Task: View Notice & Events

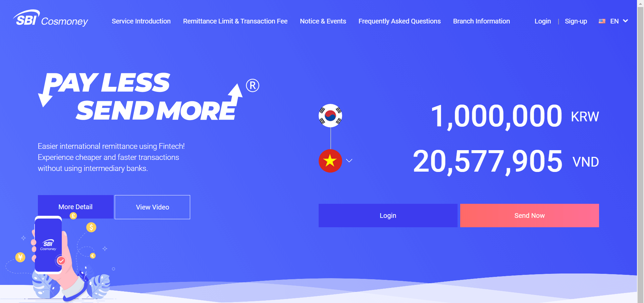Action: pos(323,21)
